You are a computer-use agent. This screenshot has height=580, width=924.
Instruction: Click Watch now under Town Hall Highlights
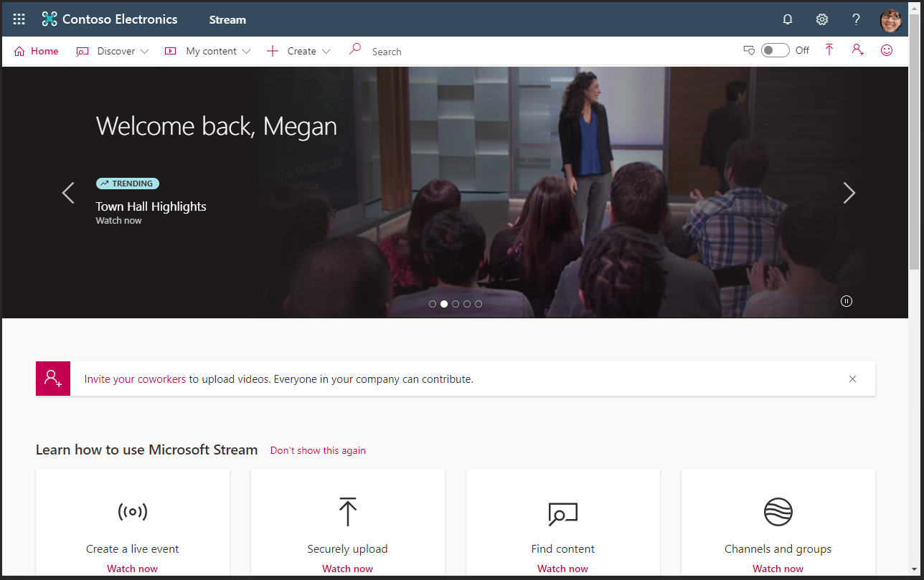pyautogui.click(x=119, y=220)
